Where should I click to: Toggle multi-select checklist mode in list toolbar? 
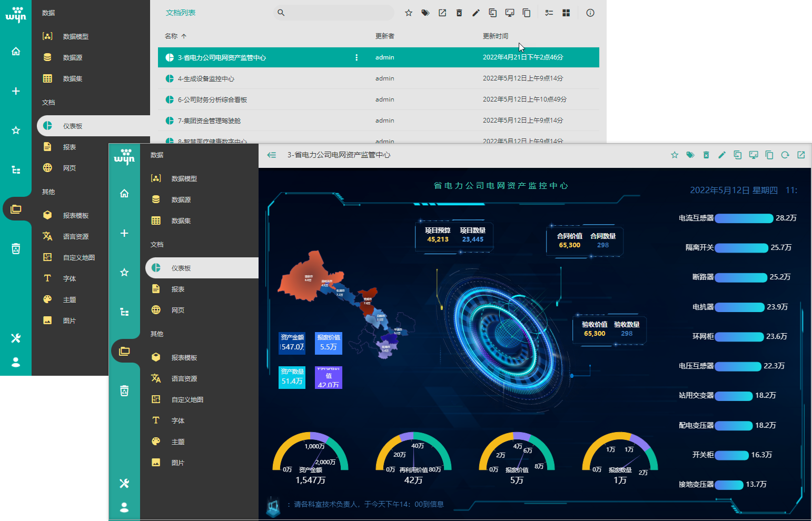click(x=549, y=13)
